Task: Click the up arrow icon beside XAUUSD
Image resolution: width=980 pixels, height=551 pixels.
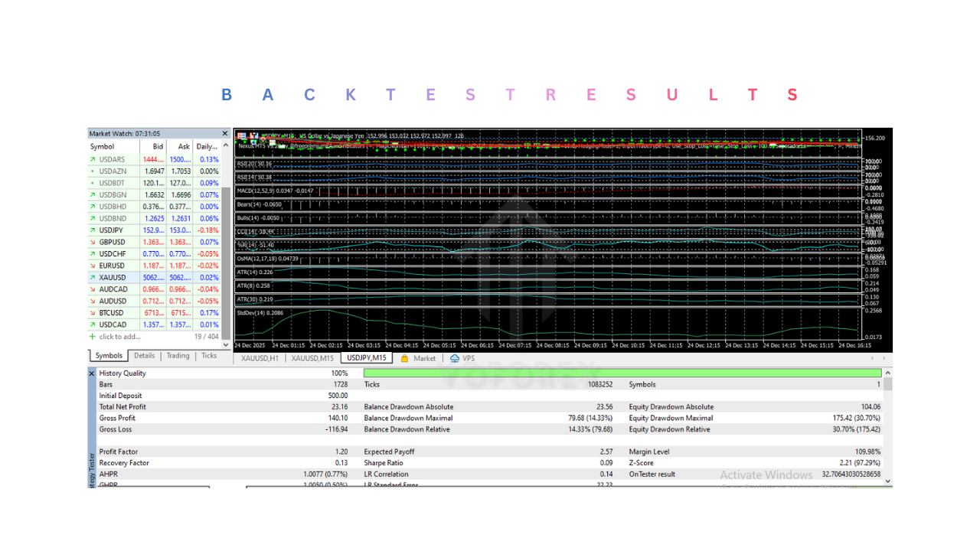Action: click(94, 277)
